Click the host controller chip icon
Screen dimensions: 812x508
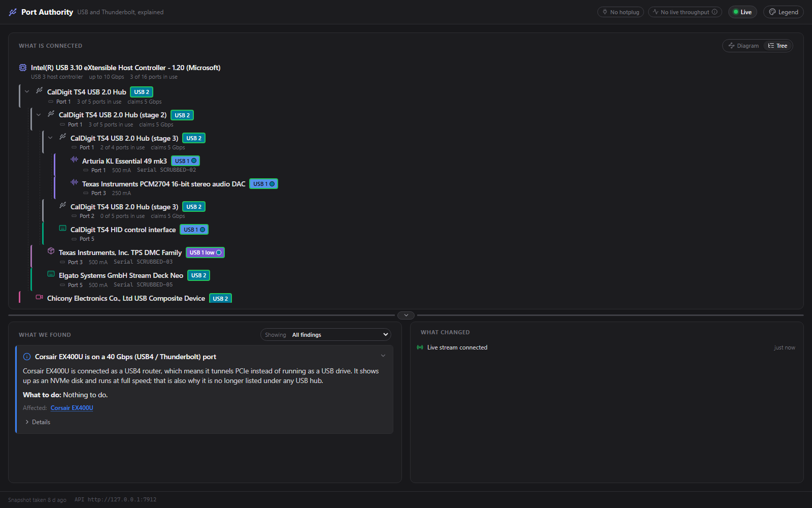pyautogui.click(x=23, y=68)
